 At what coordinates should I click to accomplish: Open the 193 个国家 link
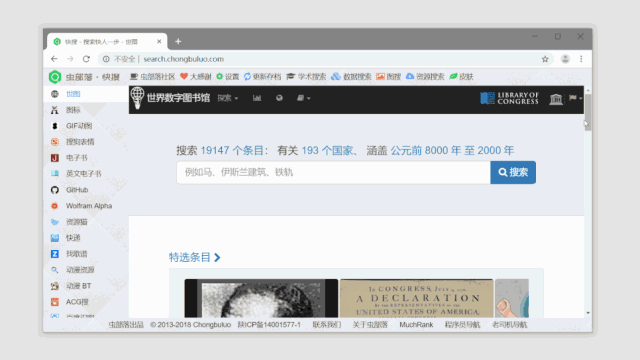point(327,151)
